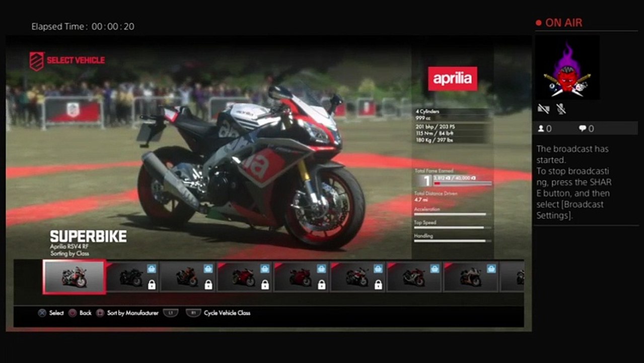
Task: Click the cross button Select prompt icon
Action: [42, 313]
